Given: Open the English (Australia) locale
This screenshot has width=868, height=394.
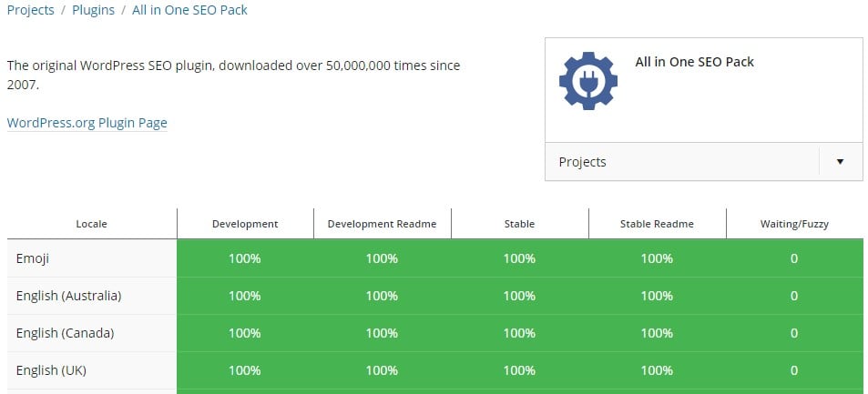Looking at the screenshot, I should pyautogui.click(x=68, y=296).
